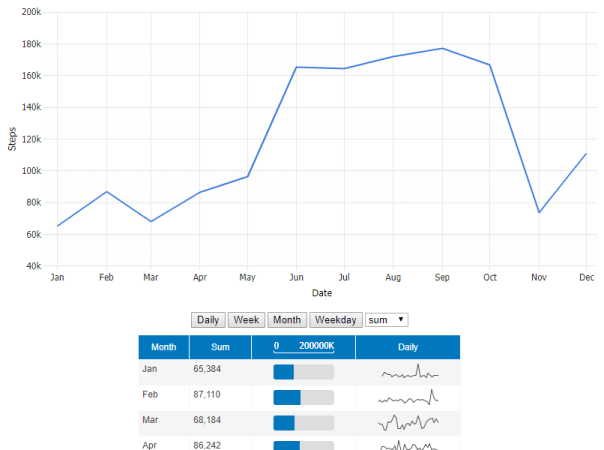
Task: Group the data by Weekday
Action: click(x=335, y=320)
